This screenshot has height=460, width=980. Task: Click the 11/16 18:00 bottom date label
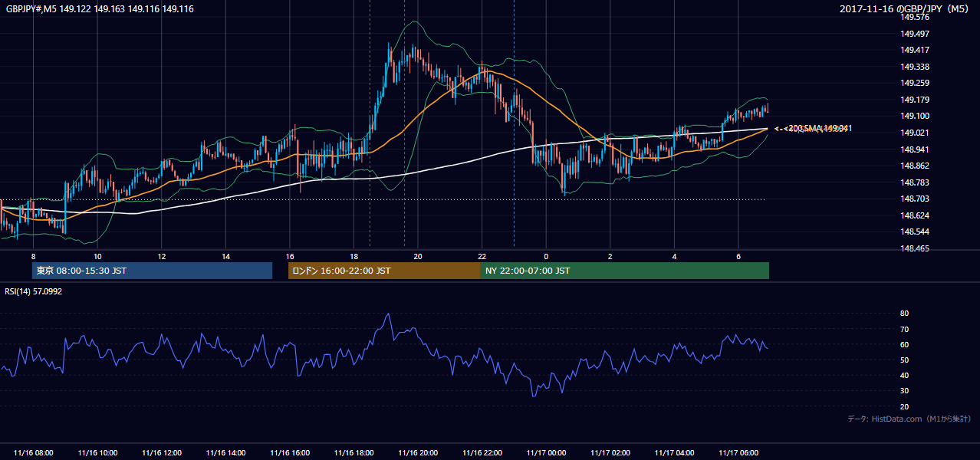pyautogui.click(x=354, y=453)
